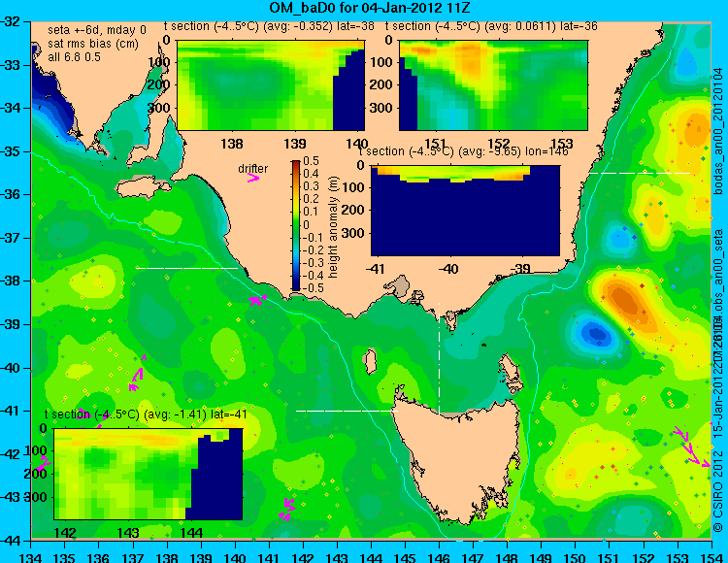This screenshot has height=563, width=728.
Task: Click the white dashed section line at latitude -38
Action: [x=186, y=268]
